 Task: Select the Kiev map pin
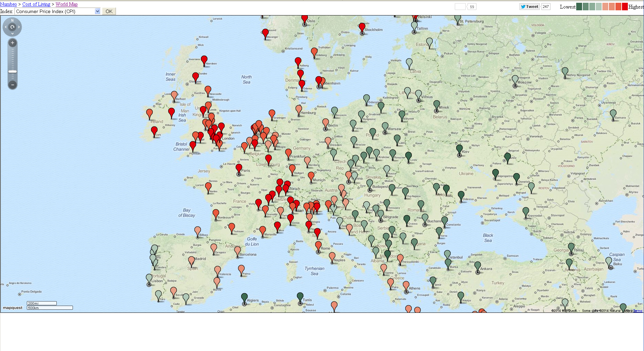pyautogui.click(x=459, y=150)
